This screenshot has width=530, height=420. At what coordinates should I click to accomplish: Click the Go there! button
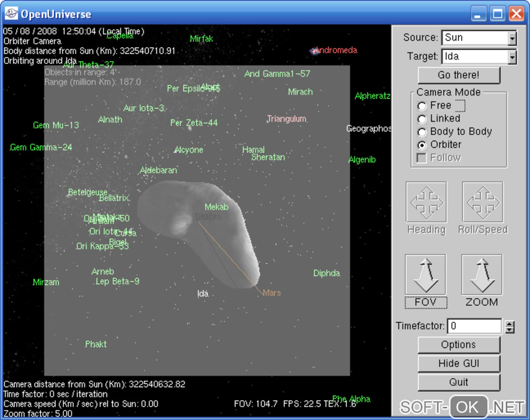tap(459, 75)
